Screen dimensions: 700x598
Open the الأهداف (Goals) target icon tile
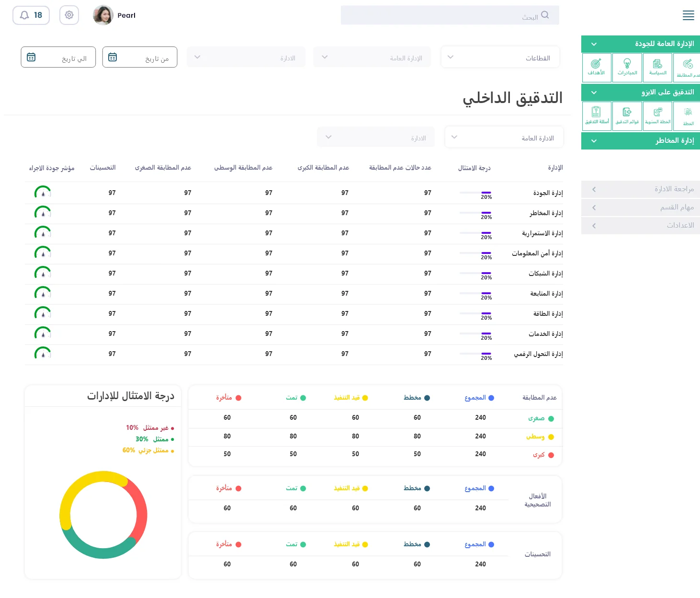597,67
